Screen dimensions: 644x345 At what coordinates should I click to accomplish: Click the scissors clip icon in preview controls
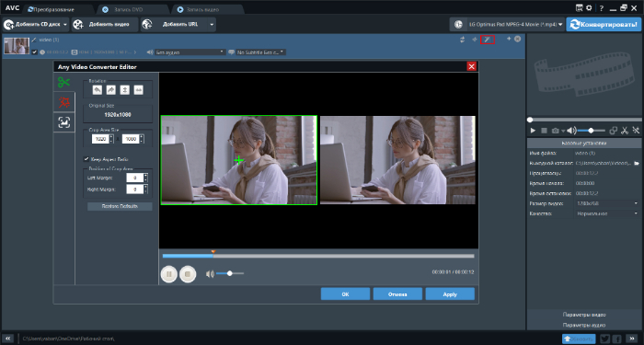click(x=625, y=131)
